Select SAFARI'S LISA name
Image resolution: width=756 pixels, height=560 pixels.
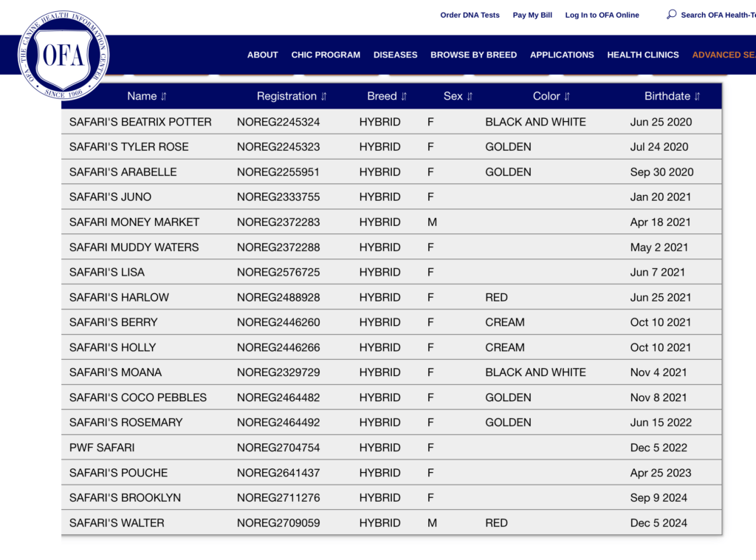pyautogui.click(x=107, y=273)
